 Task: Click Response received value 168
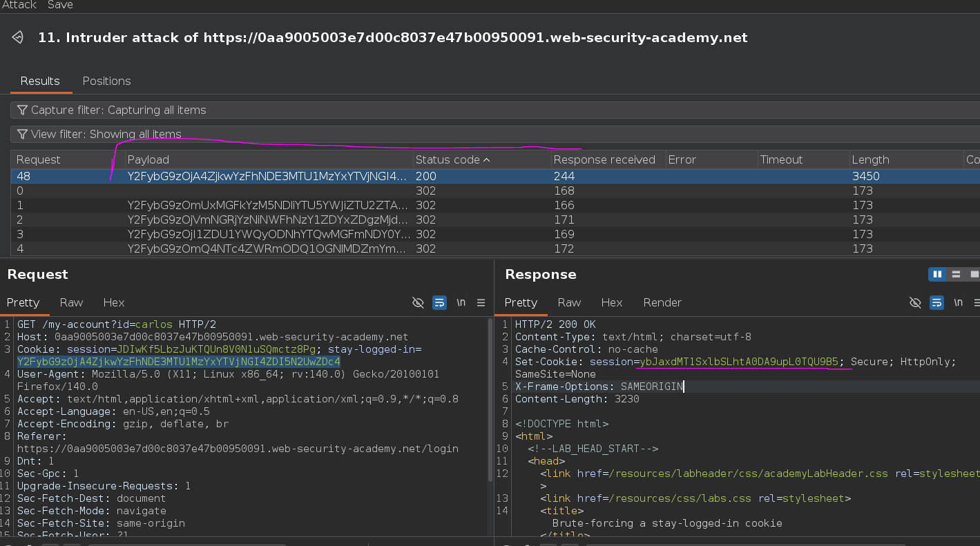pos(564,191)
